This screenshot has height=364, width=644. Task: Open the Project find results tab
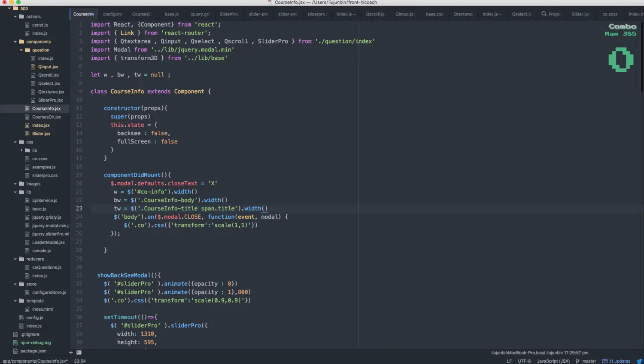coord(551,14)
